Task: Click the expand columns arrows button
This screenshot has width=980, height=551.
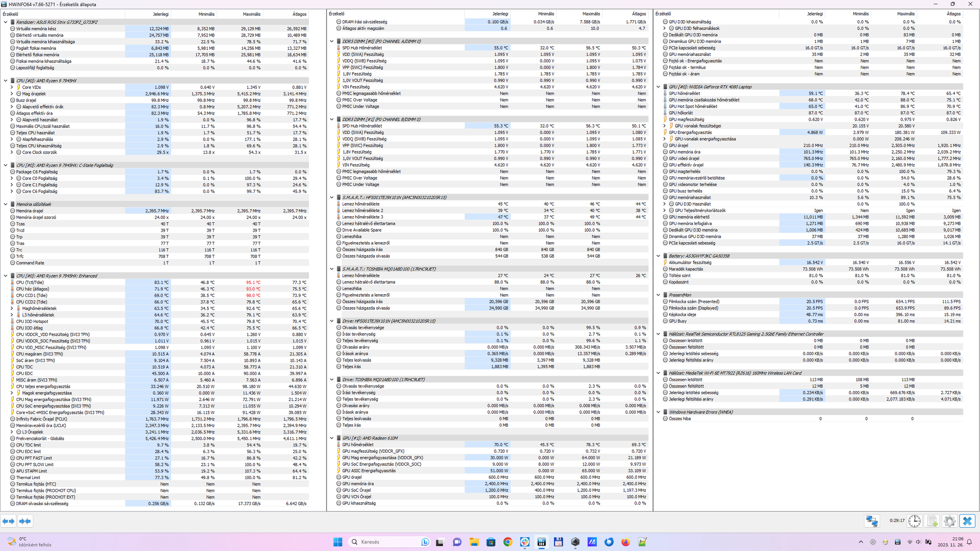Action: tap(9, 521)
